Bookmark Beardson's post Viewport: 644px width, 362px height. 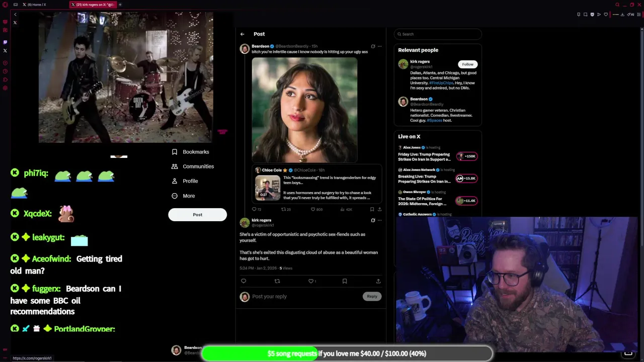pos(372,209)
